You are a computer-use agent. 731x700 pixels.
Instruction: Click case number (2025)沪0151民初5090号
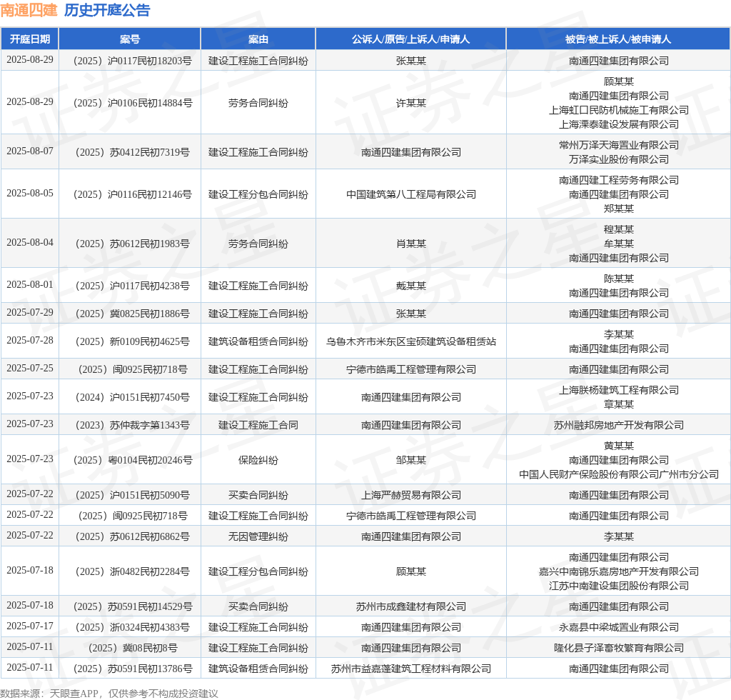pyautogui.click(x=132, y=495)
